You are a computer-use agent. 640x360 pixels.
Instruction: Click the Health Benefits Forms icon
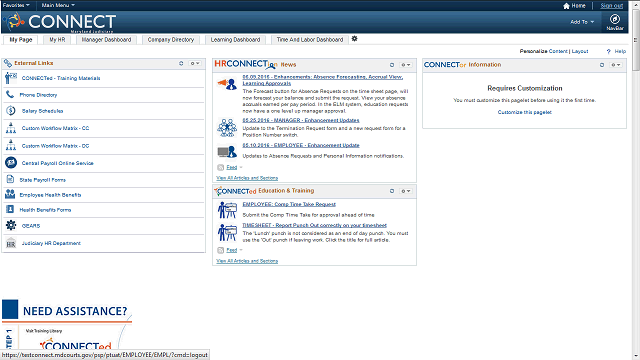coord(10,209)
